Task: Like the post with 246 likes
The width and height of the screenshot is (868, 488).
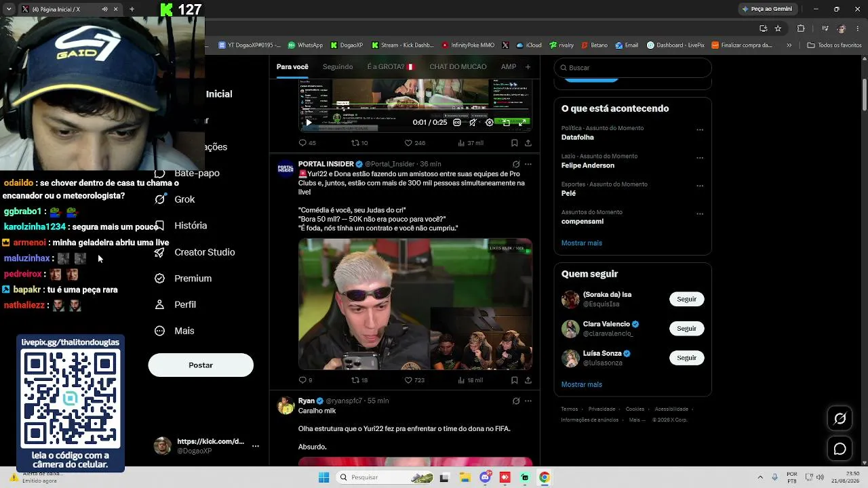Action: click(x=415, y=143)
